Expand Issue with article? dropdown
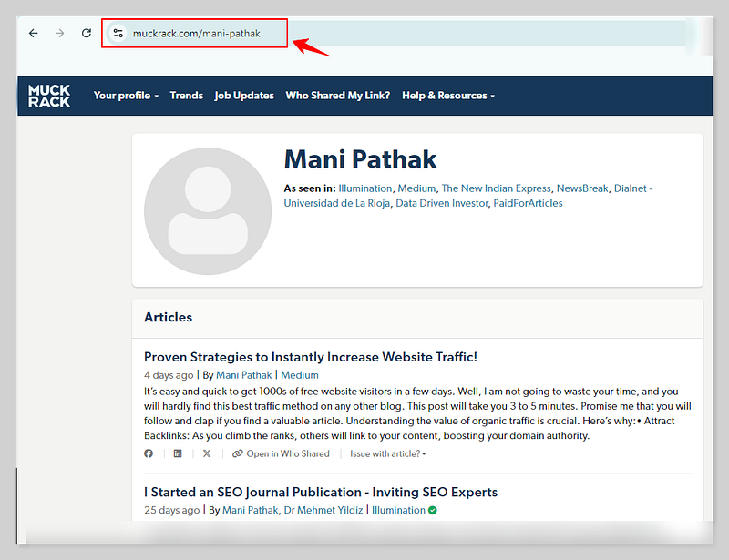 pyautogui.click(x=388, y=453)
